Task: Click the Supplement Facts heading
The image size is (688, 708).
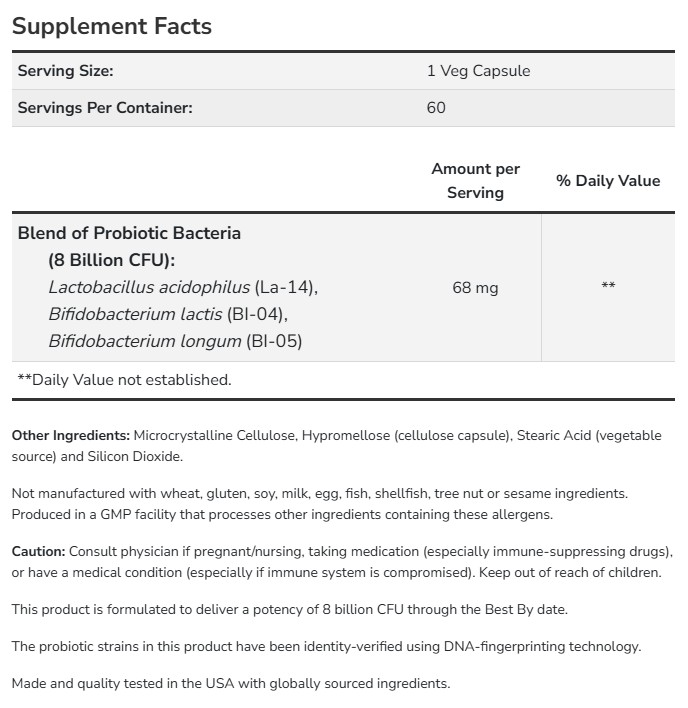Action: pyautogui.click(x=112, y=26)
